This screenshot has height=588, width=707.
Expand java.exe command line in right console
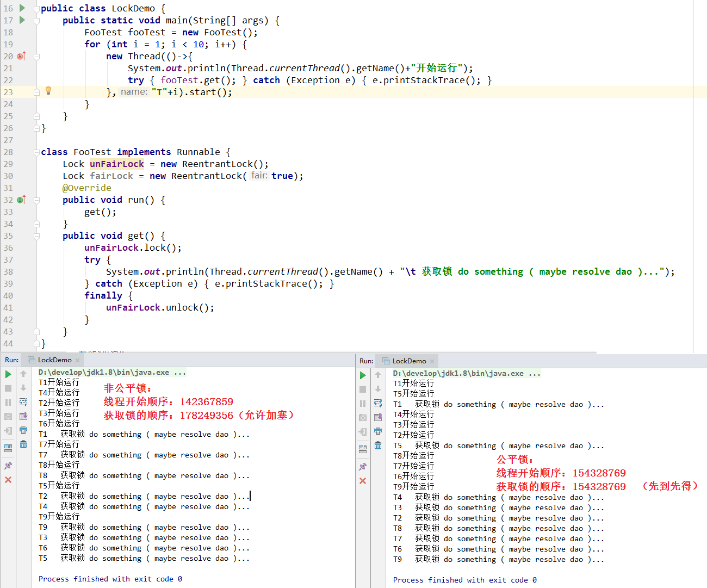pyautogui.click(x=467, y=374)
